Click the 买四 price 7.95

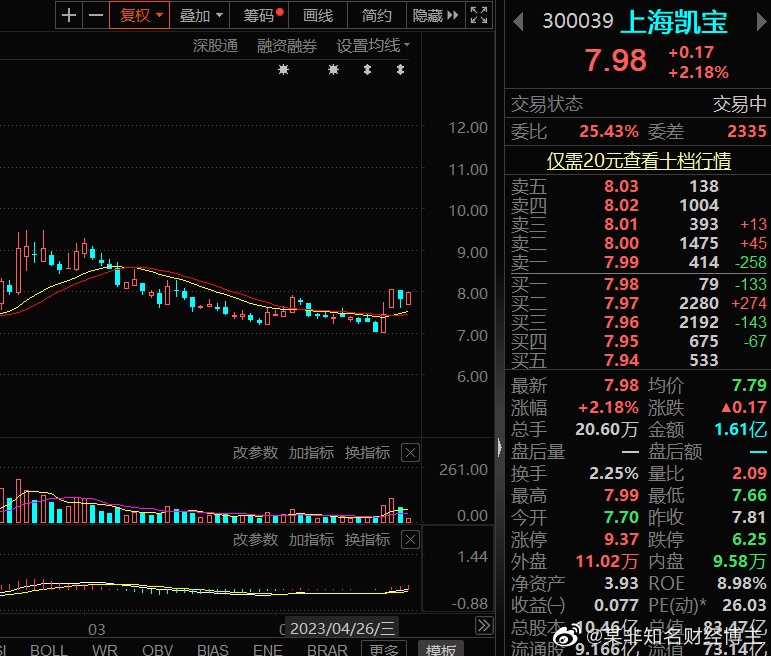coord(622,341)
